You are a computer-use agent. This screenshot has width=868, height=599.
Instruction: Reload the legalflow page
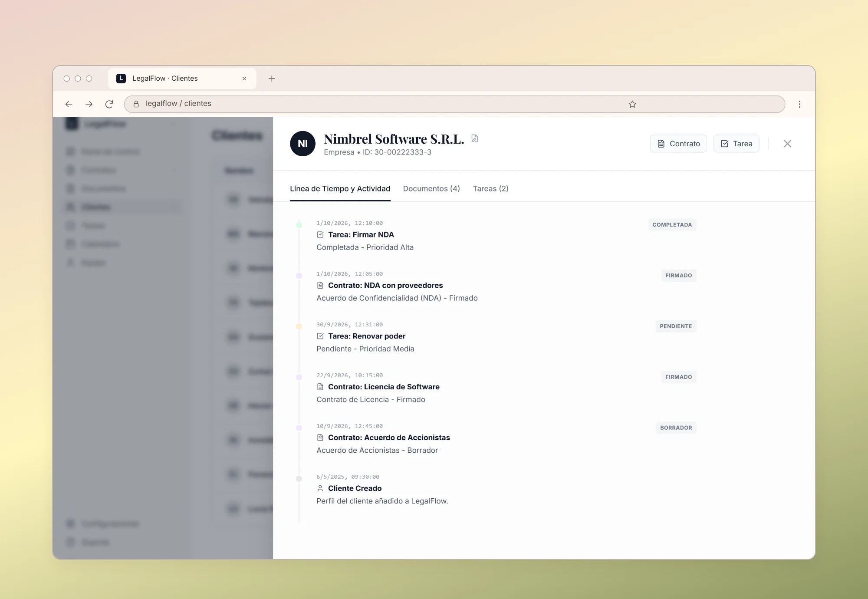click(x=109, y=104)
